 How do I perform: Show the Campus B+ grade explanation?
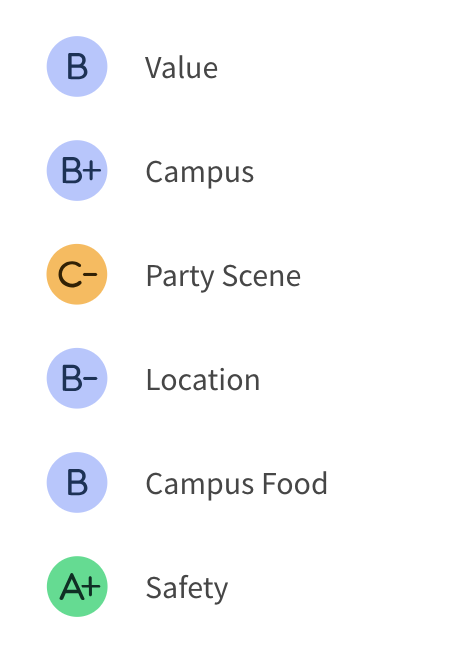pos(77,170)
